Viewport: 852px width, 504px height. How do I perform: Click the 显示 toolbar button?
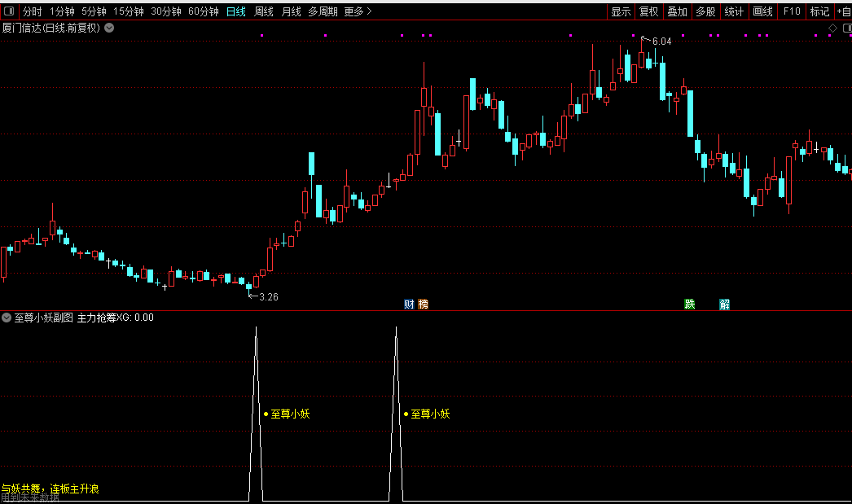tap(621, 11)
